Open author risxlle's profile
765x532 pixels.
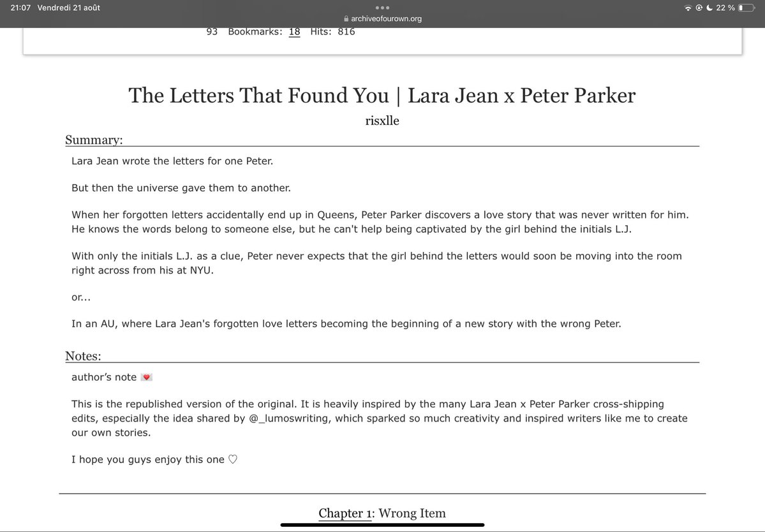click(x=382, y=121)
